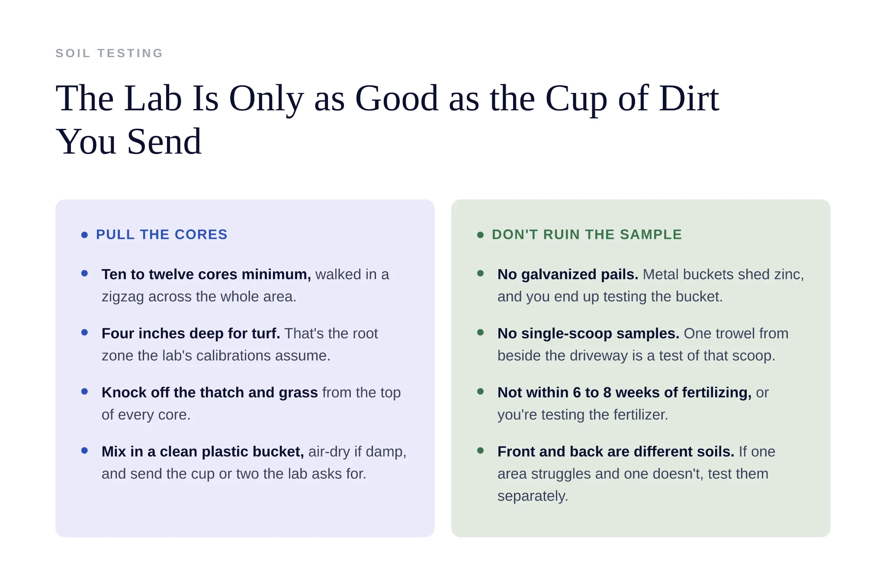Click the text Front and back are different soils
This screenshot has height=588, width=886.
[x=616, y=452]
